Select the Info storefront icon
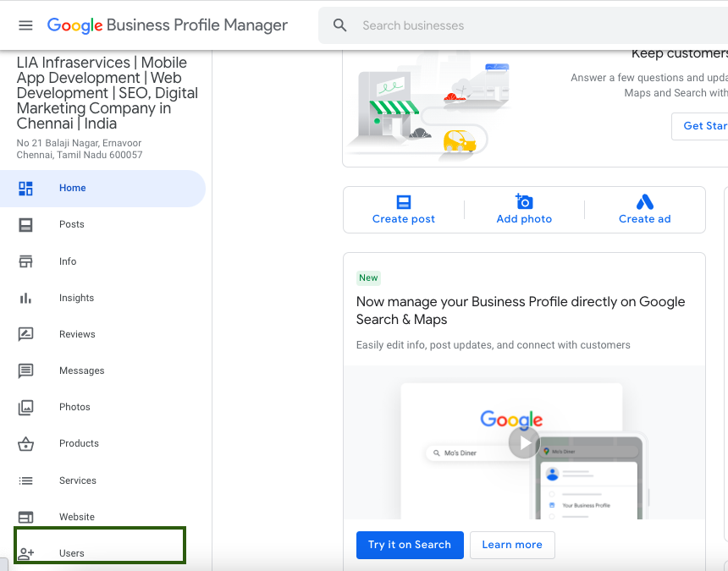This screenshot has width=728, height=571. click(25, 261)
